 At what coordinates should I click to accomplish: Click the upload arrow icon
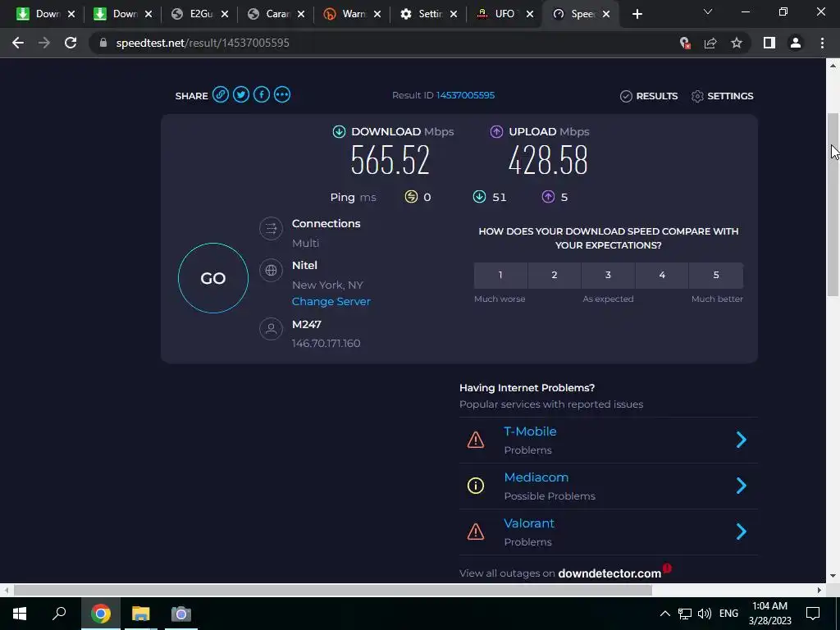click(496, 132)
